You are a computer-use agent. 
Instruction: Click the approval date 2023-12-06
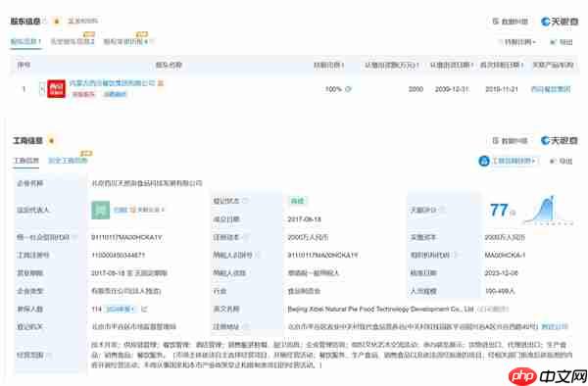(x=501, y=272)
